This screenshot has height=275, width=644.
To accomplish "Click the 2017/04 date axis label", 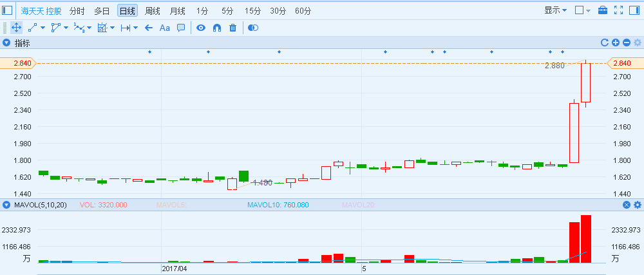I will [175, 269].
